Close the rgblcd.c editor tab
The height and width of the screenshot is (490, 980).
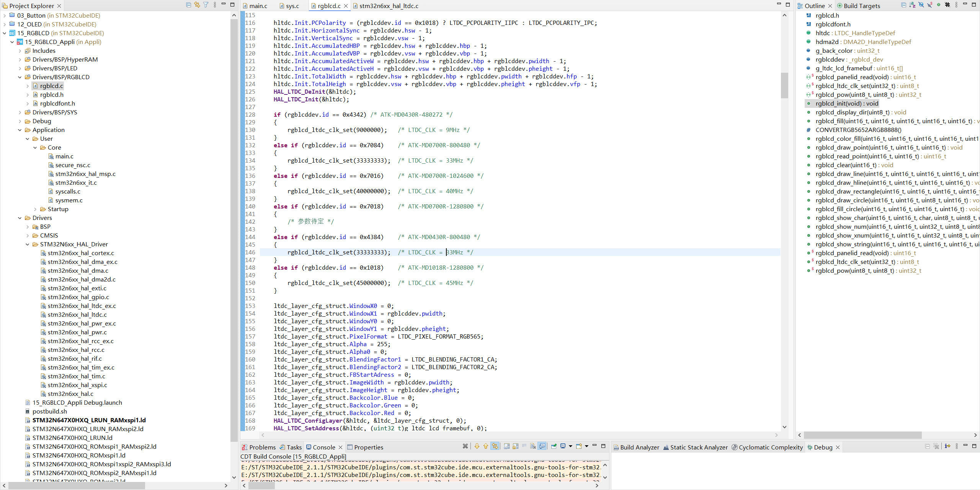[x=346, y=6]
